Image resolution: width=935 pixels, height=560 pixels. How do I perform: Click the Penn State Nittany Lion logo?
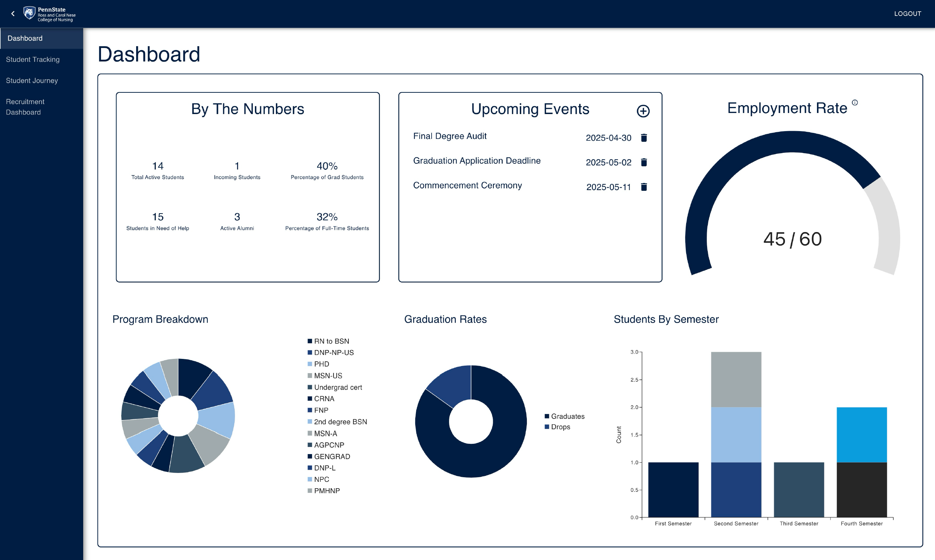(x=29, y=13)
